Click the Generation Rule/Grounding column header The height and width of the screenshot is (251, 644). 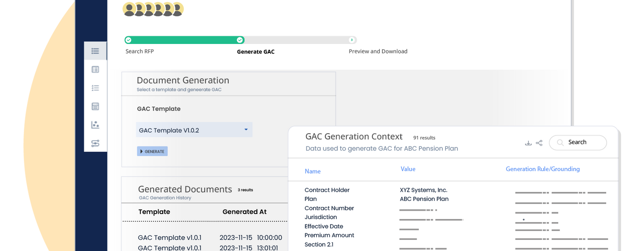(542, 169)
